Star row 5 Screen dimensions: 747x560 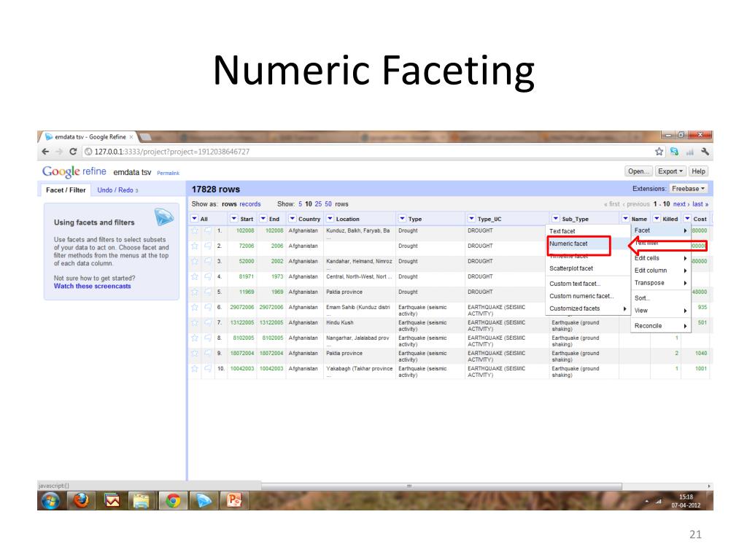[x=194, y=292]
